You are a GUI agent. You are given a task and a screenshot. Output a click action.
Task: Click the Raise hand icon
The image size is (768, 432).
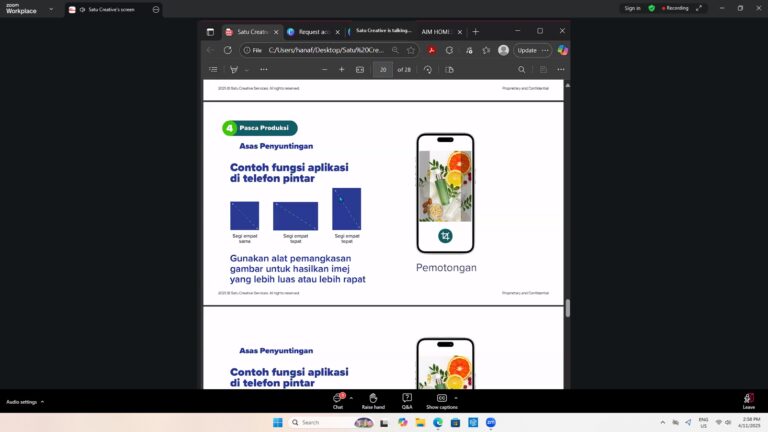(x=373, y=399)
